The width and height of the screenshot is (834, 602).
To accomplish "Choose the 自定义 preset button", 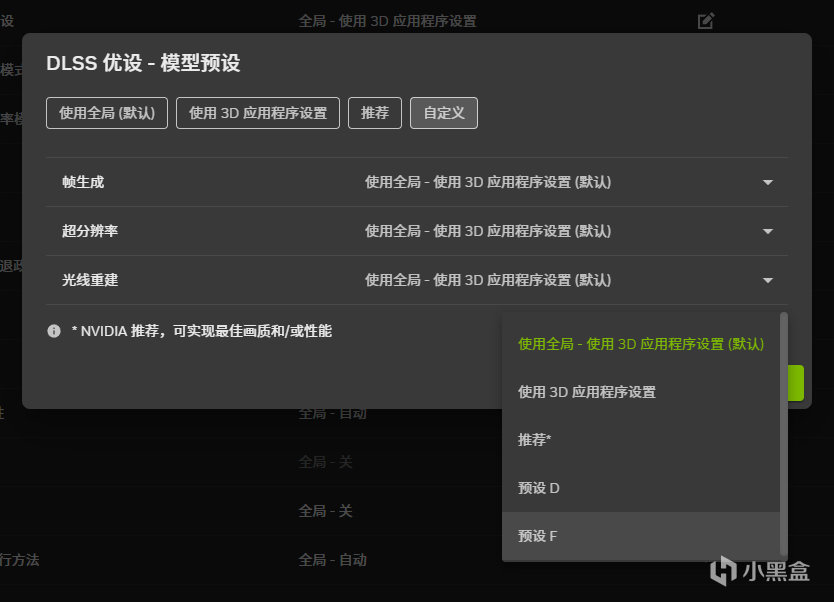I will 444,113.
